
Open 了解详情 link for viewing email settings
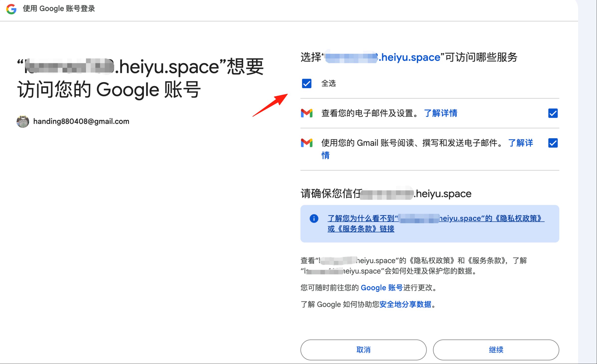coord(441,113)
